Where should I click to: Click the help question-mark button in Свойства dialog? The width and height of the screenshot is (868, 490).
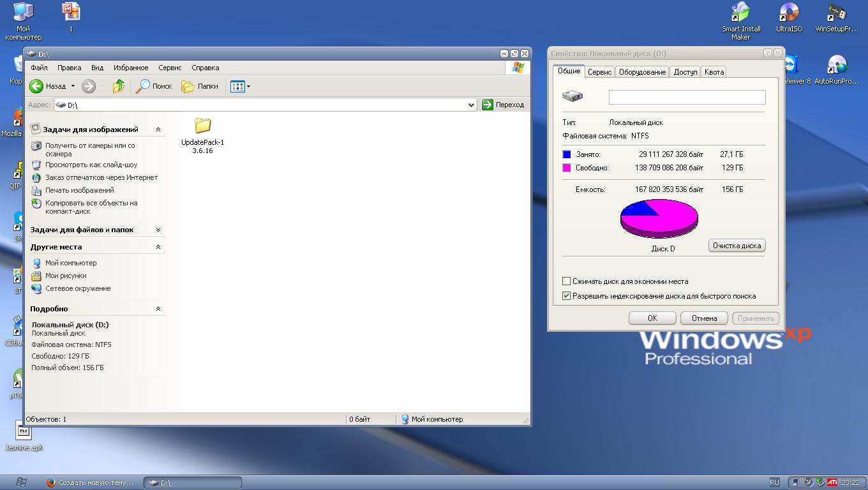(768, 54)
